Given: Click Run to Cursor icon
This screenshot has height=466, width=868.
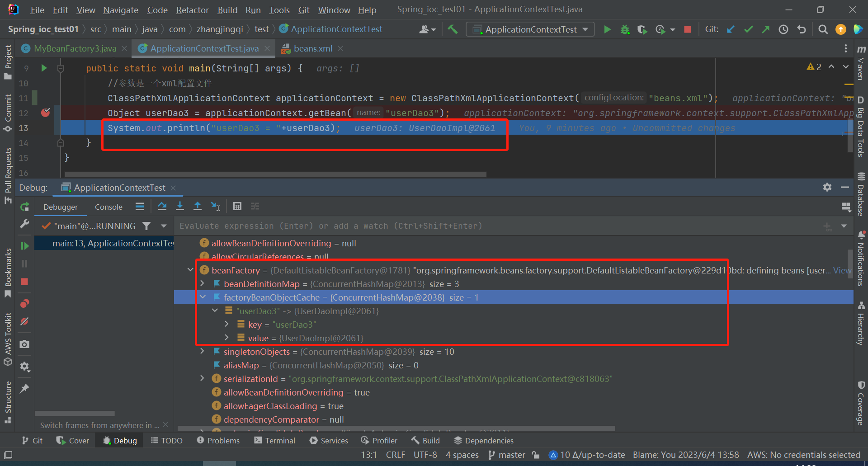Looking at the screenshot, I should tap(216, 207).
